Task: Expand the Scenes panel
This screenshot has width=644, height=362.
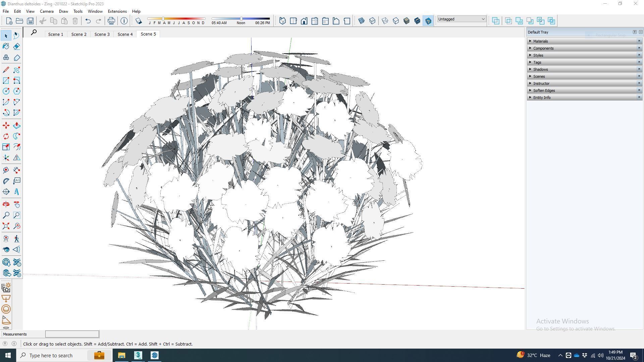Action: 584,76
